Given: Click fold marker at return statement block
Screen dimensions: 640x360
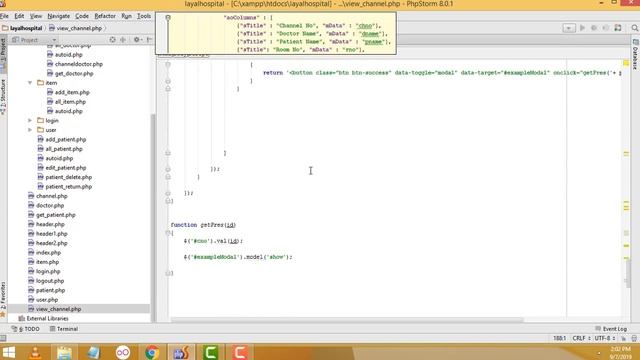Looking at the screenshot, I should pos(168,64).
